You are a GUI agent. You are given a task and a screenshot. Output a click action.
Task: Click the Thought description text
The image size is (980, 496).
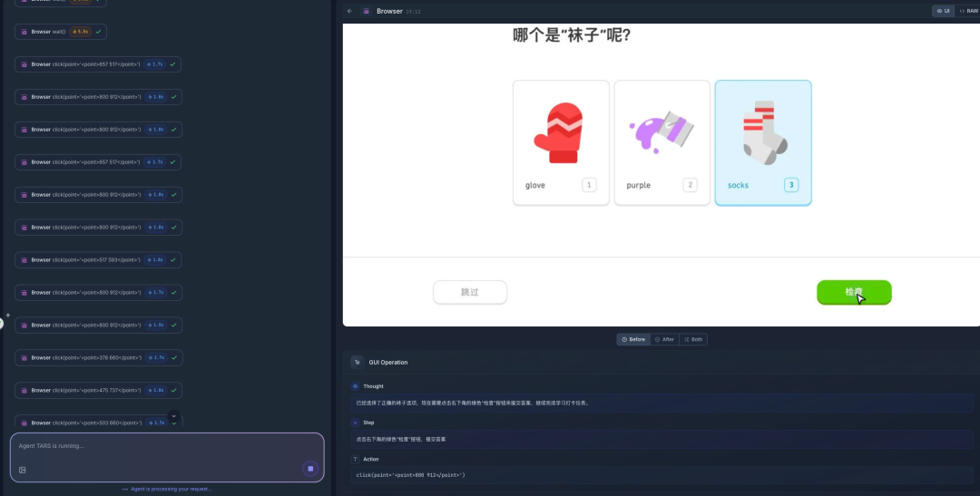472,403
